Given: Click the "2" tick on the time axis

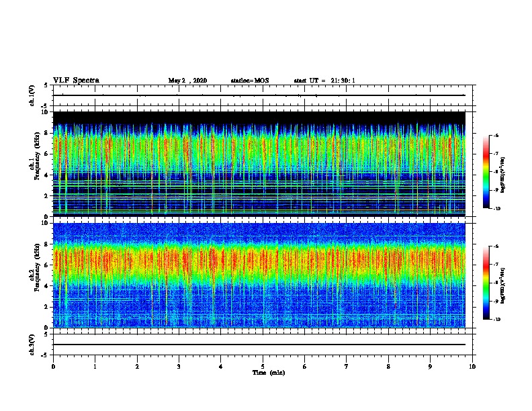Looking at the screenshot, I should 137,367.
